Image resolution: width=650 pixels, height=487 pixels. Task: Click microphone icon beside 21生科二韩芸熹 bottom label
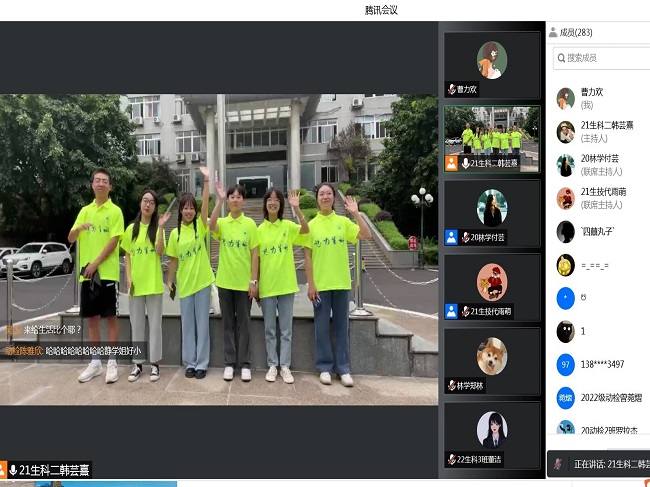tap(13, 470)
